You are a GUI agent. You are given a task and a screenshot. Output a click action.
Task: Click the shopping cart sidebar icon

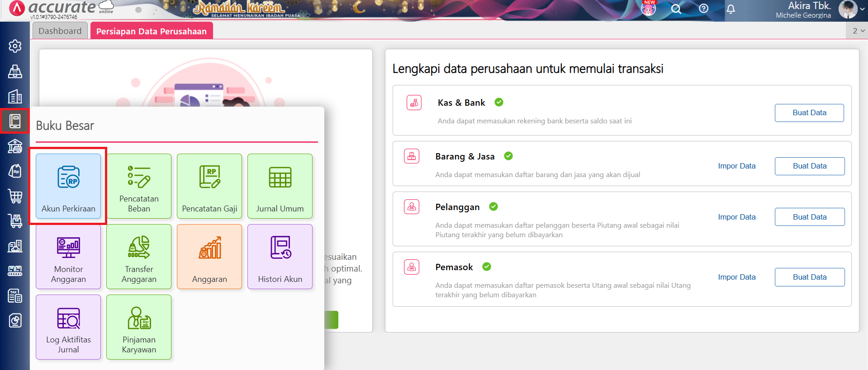[15, 196]
